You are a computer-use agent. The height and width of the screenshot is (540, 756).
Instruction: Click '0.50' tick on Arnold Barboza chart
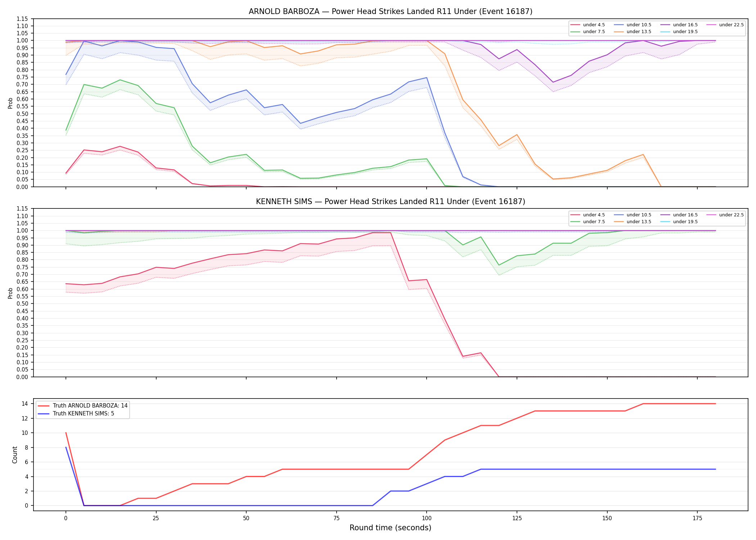(x=22, y=114)
